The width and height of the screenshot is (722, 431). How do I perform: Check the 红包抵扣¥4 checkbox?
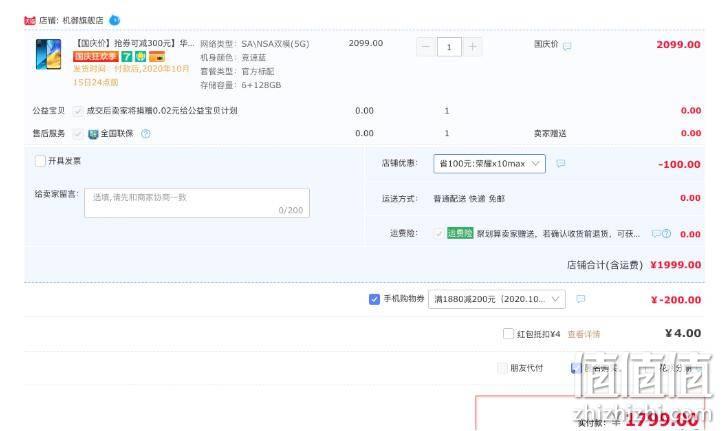(x=508, y=333)
